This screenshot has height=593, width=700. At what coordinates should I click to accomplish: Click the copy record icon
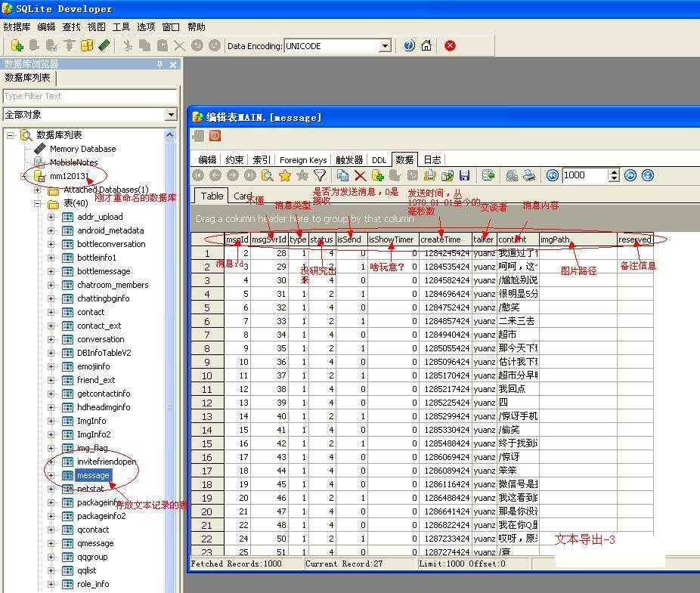342,175
